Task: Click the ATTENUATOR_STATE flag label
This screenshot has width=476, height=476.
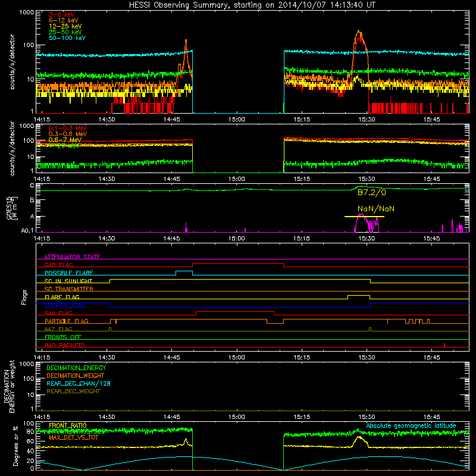Action: point(72,257)
